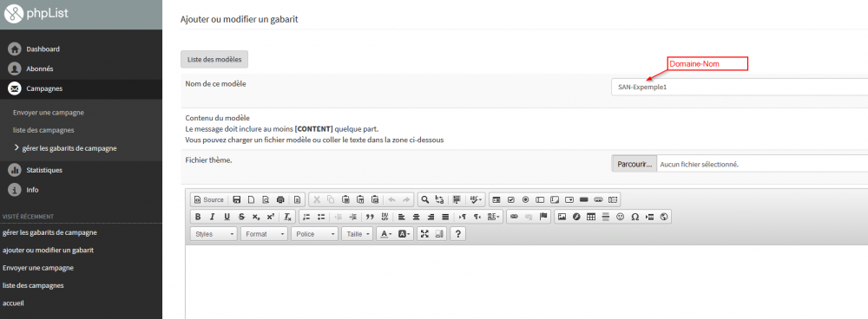Open the Police font dropdown

(314, 234)
